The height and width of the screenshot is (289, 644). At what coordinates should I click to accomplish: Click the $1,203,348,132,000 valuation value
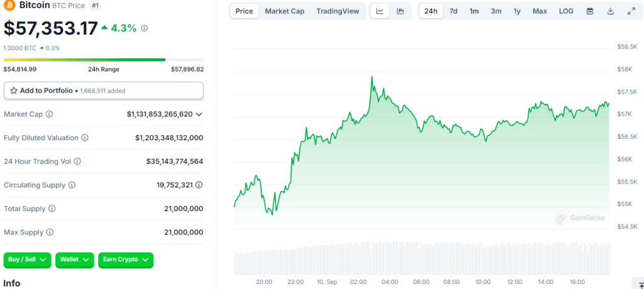[169, 138]
